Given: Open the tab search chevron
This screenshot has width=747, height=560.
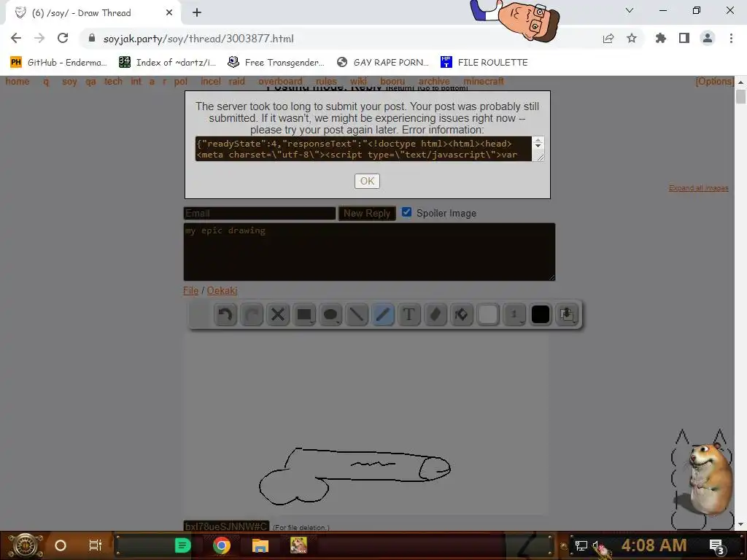Looking at the screenshot, I should click(630, 10).
